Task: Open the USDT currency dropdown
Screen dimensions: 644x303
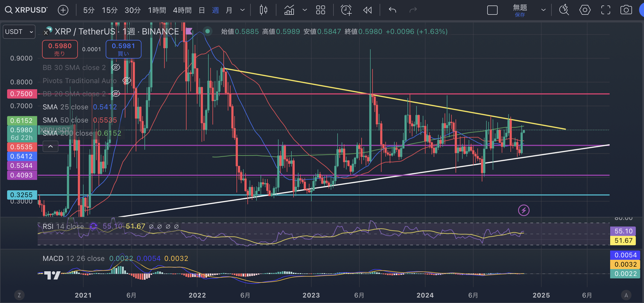Action: [x=19, y=32]
